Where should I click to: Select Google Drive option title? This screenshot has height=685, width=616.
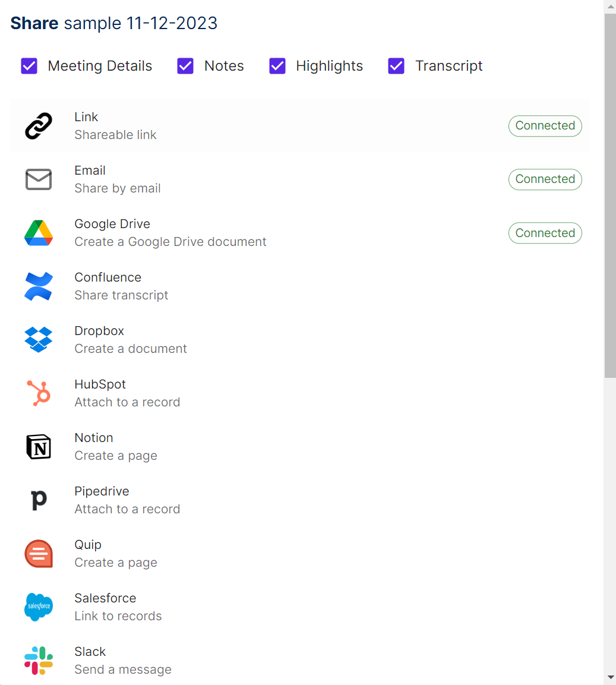pyautogui.click(x=112, y=223)
